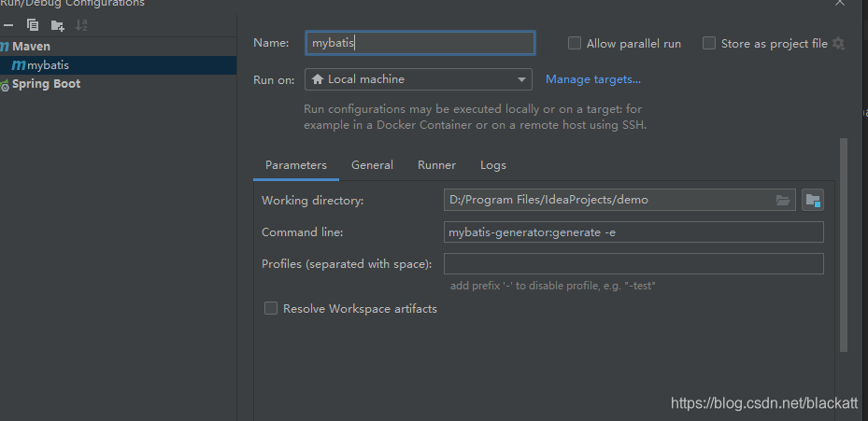Open the Runner tab
The image size is (868, 421).
pos(436,165)
